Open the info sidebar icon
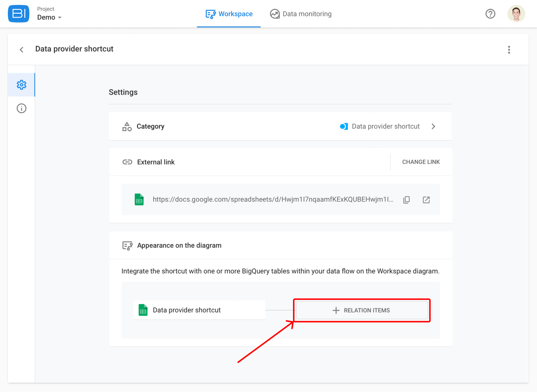Viewport: 537px width, 392px height. point(22,108)
